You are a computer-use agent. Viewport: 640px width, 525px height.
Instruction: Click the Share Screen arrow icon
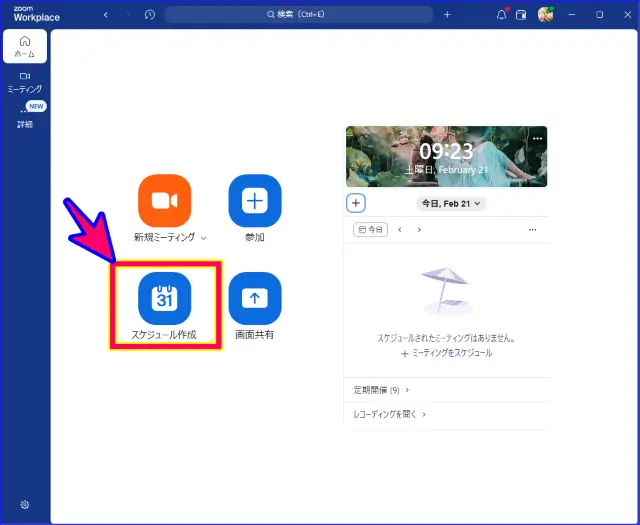click(x=255, y=297)
